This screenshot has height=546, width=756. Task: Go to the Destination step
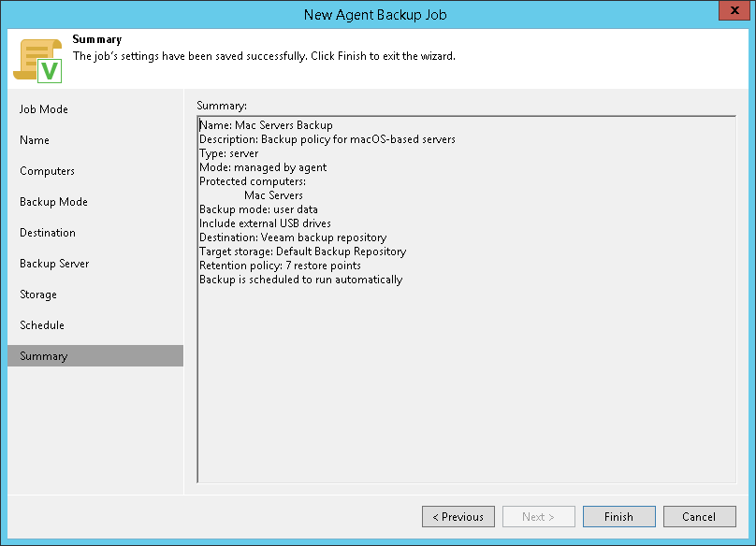coord(48,233)
